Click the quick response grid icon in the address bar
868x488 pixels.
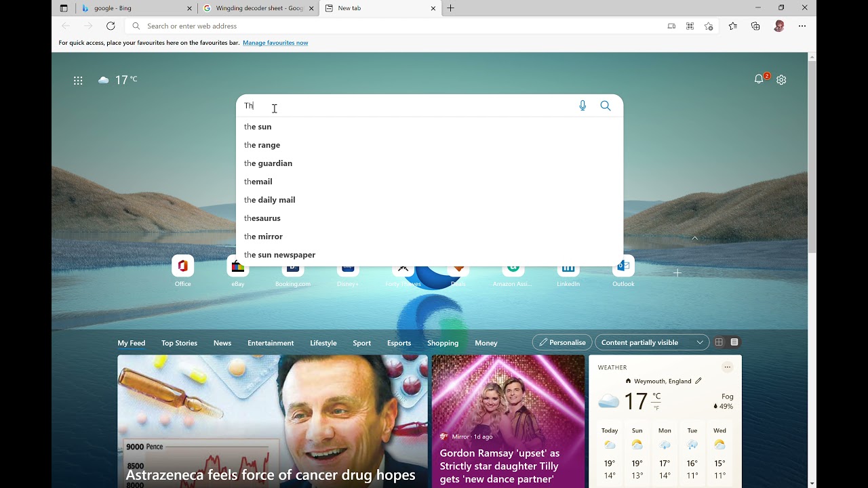(690, 26)
